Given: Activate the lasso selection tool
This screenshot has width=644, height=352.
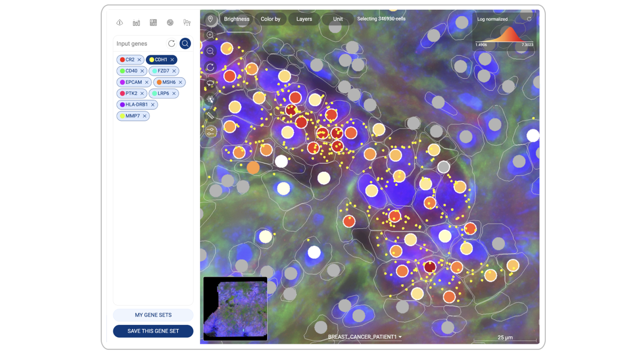Looking at the screenshot, I should pos(210,83).
